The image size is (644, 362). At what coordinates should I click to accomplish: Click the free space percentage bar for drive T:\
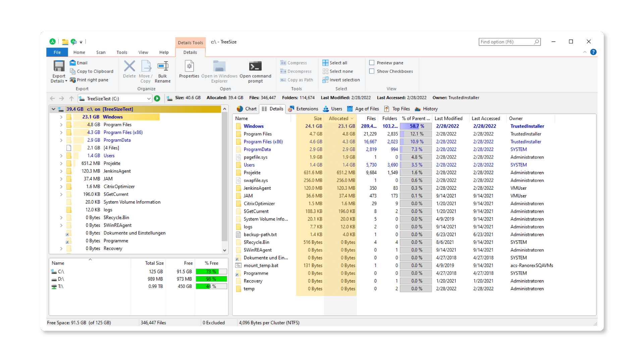(x=211, y=286)
